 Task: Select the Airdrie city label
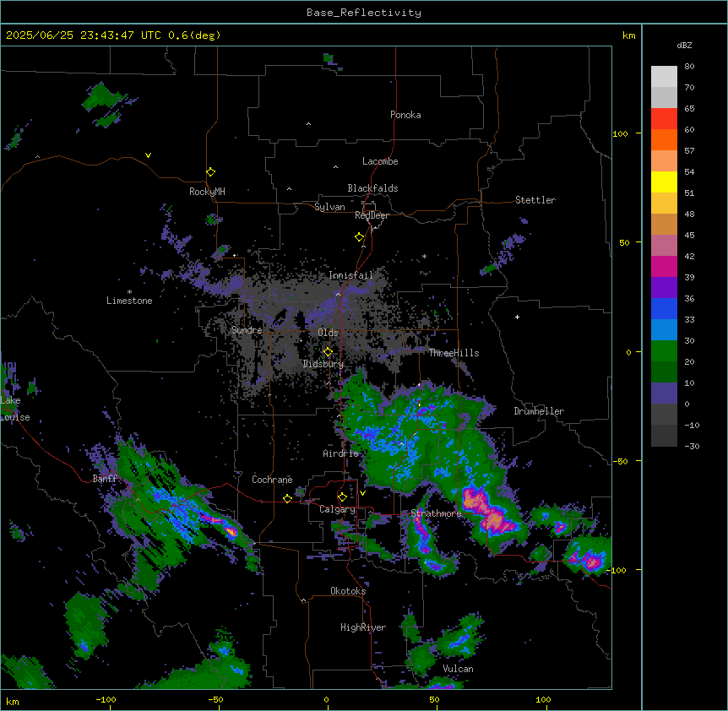[341, 453]
